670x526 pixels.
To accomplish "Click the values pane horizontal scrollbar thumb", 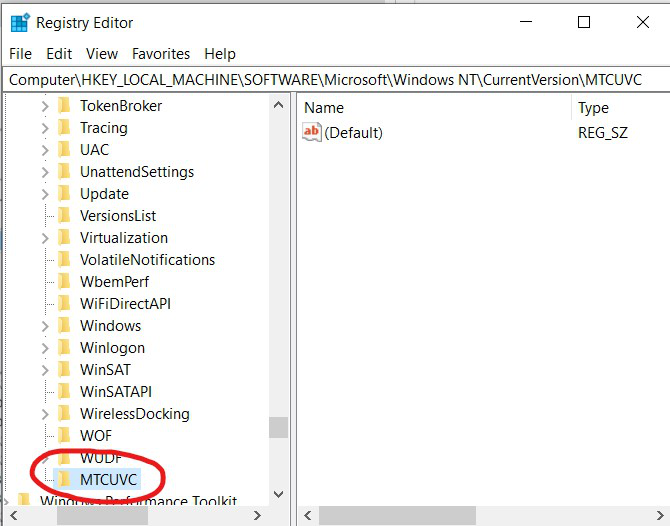I will (397, 515).
